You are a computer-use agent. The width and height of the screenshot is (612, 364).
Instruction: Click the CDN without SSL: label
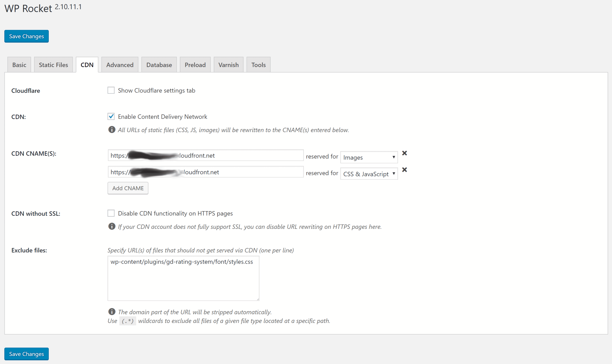36,214
